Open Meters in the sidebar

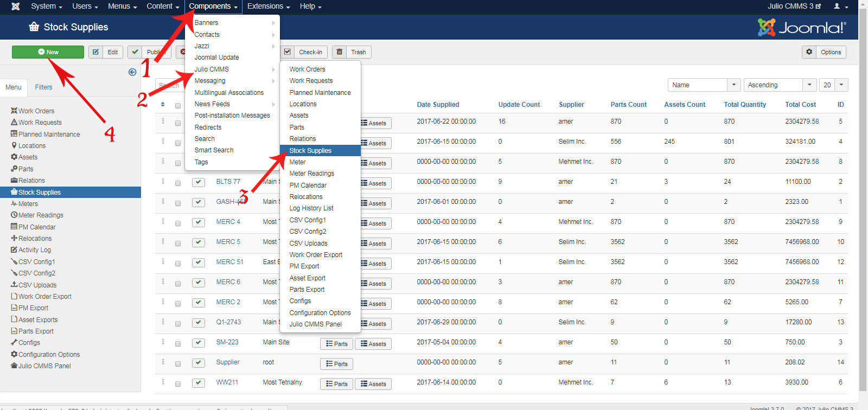[x=24, y=204]
